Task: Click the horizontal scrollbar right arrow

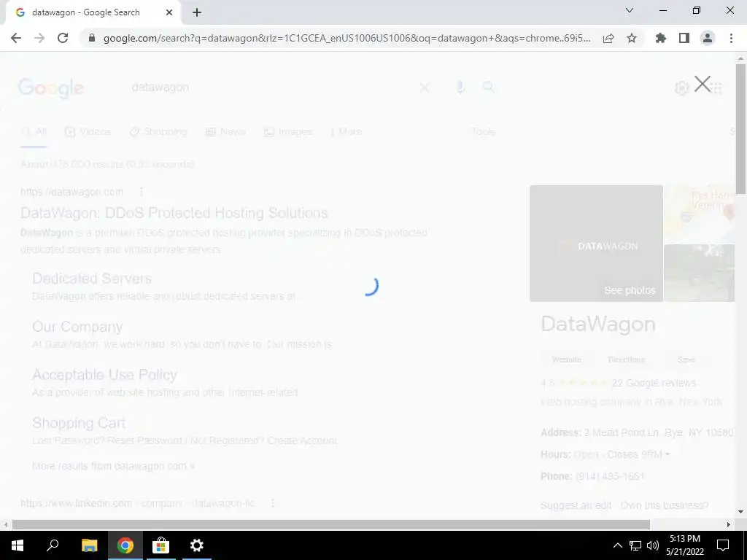Action: [729, 524]
